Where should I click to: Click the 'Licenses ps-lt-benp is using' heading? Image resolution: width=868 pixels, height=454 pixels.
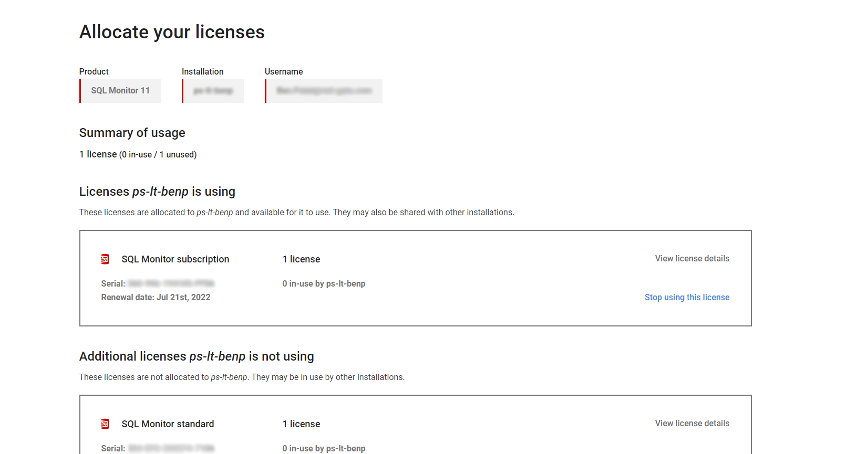pyautogui.click(x=157, y=192)
